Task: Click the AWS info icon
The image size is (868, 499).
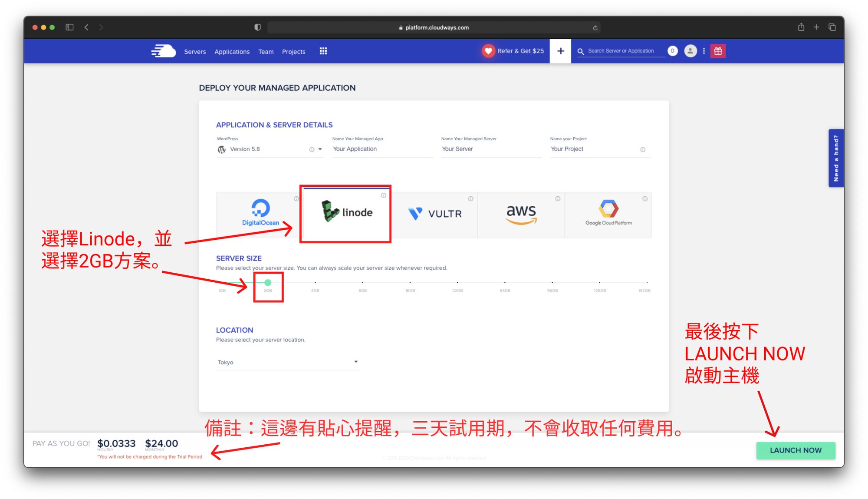Action: coord(558,198)
